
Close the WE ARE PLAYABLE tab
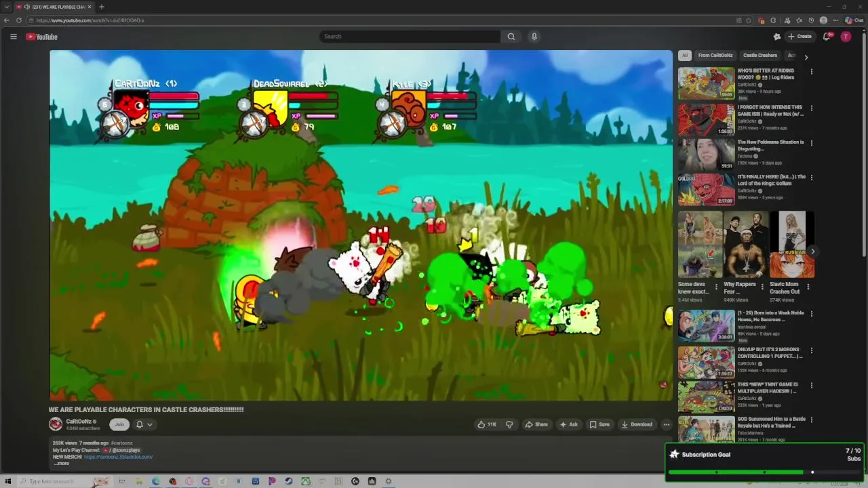pos(90,7)
